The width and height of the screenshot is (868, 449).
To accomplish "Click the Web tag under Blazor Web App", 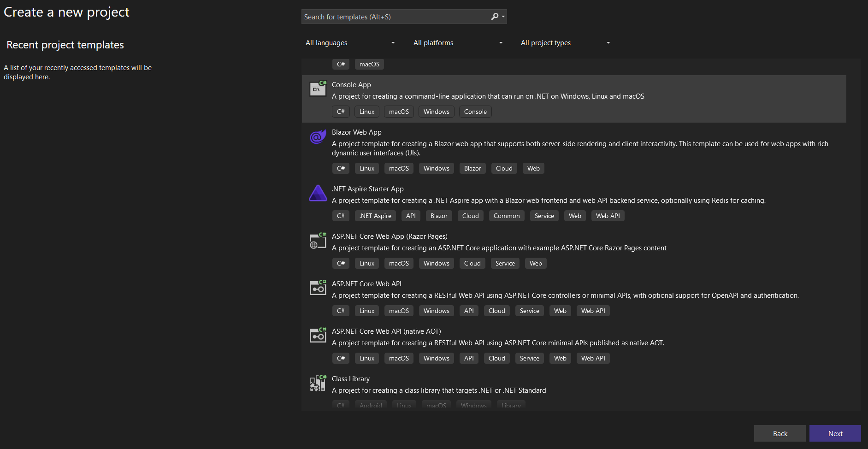I will (533, 168).
